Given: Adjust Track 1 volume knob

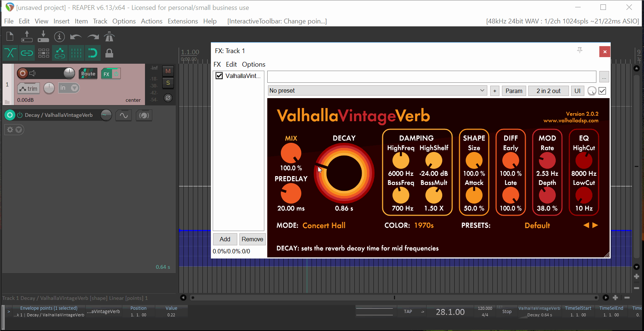Looking at the screenshot, I should (69, 73).
